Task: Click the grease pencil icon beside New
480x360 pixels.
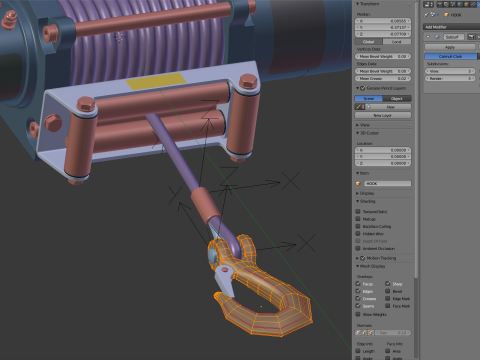Action: click(359, 107)
